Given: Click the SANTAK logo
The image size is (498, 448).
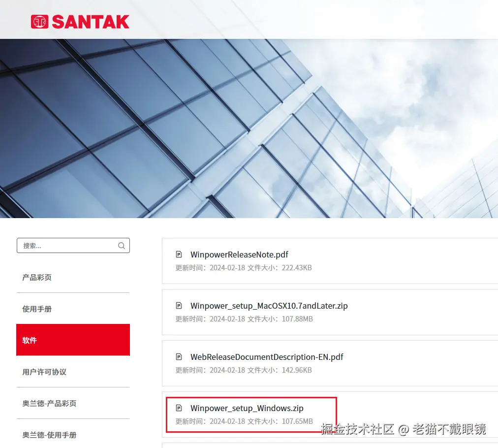Looking at the screenshot, I should [x=80, y=22].
